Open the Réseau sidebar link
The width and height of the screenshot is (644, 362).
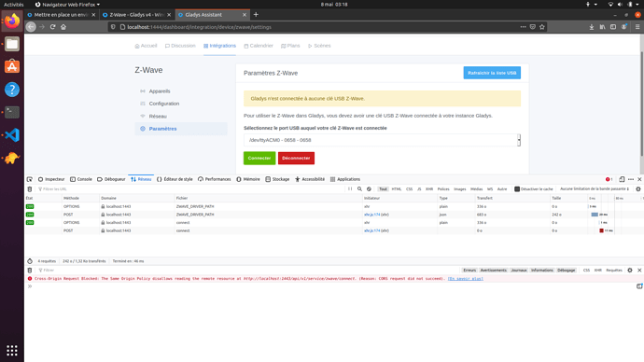[158, 116]
